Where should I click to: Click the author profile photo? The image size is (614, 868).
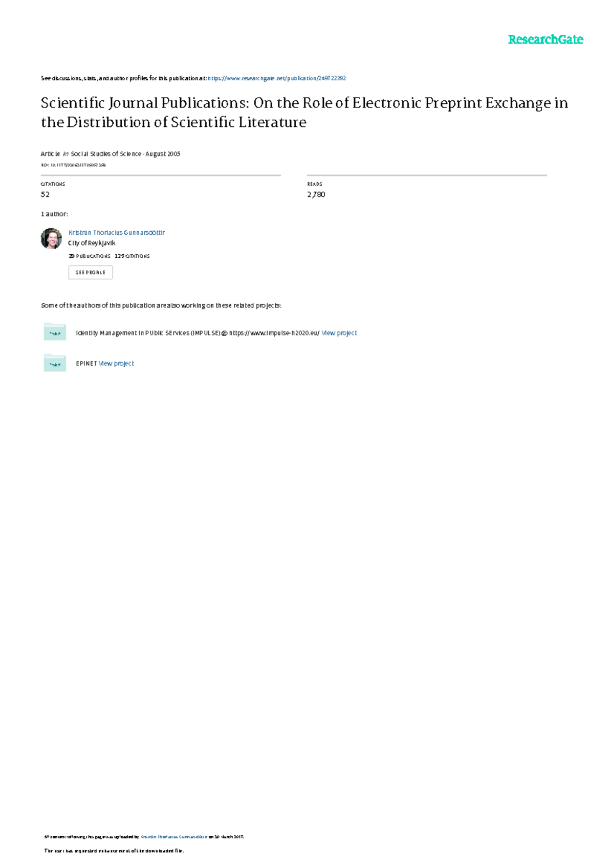tap(51, 238)
